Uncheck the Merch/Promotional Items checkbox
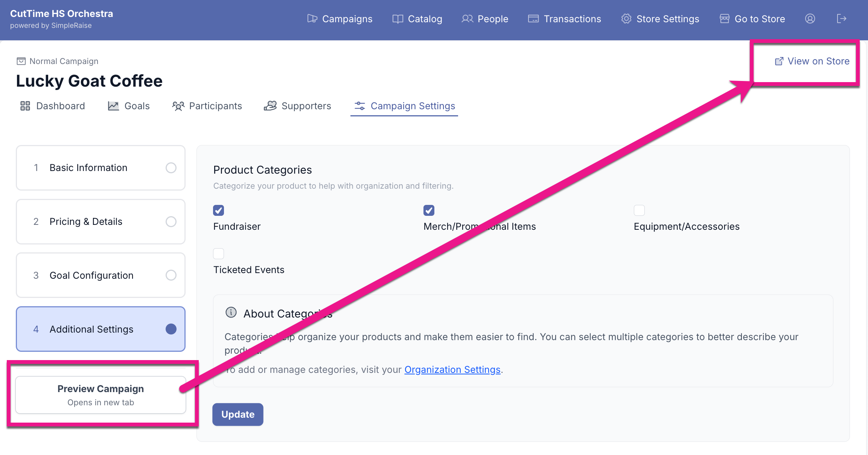 [x=429, y=210]
